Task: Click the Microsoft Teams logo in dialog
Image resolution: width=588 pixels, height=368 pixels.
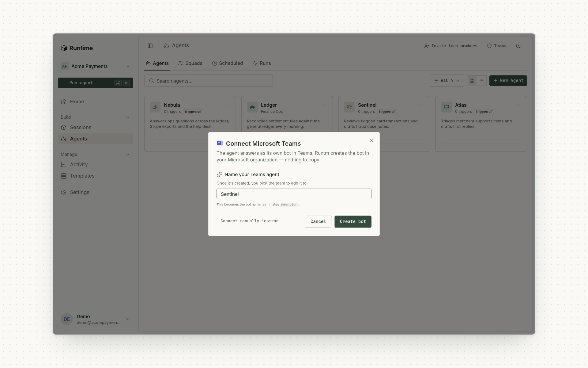Action: pyautogui.click(x=220, y=144)
